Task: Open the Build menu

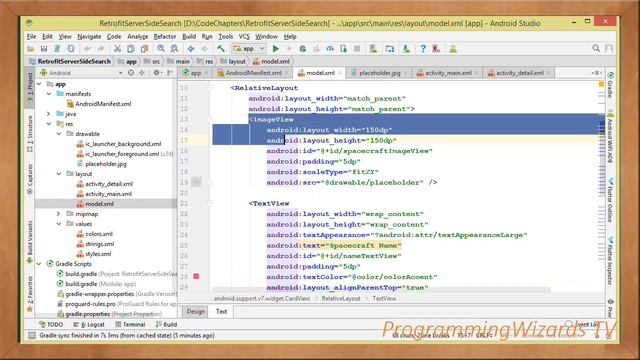Action: coord(189,36)
